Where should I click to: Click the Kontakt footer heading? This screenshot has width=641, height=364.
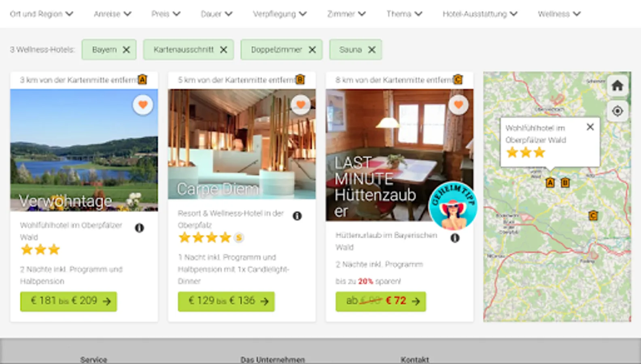click(x=415, y=360)
